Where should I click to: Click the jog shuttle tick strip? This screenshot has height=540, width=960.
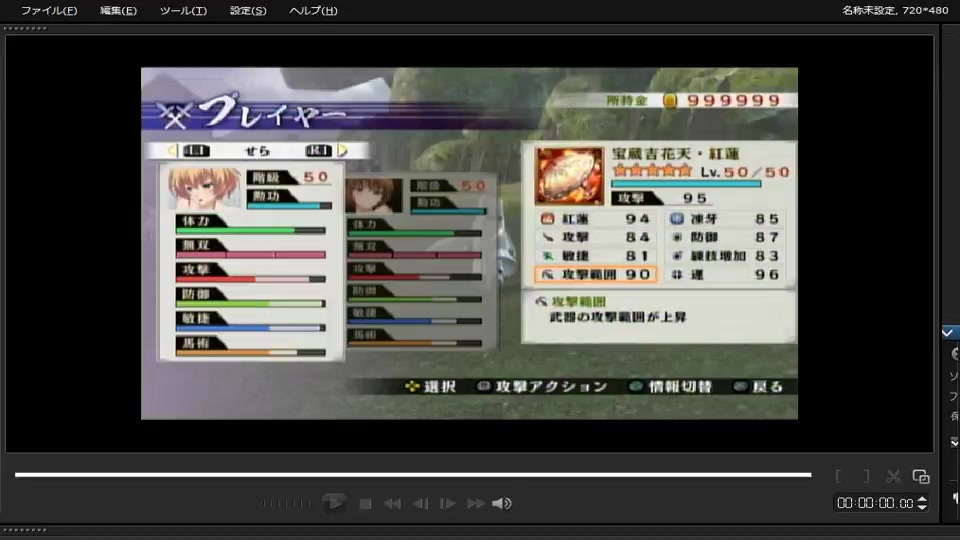pos(286,503)
